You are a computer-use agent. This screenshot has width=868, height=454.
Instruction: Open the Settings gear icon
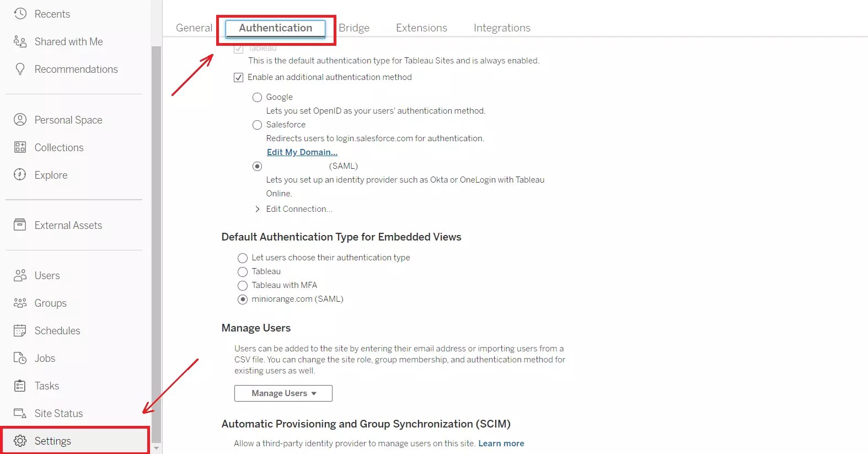tap(20, 441)
